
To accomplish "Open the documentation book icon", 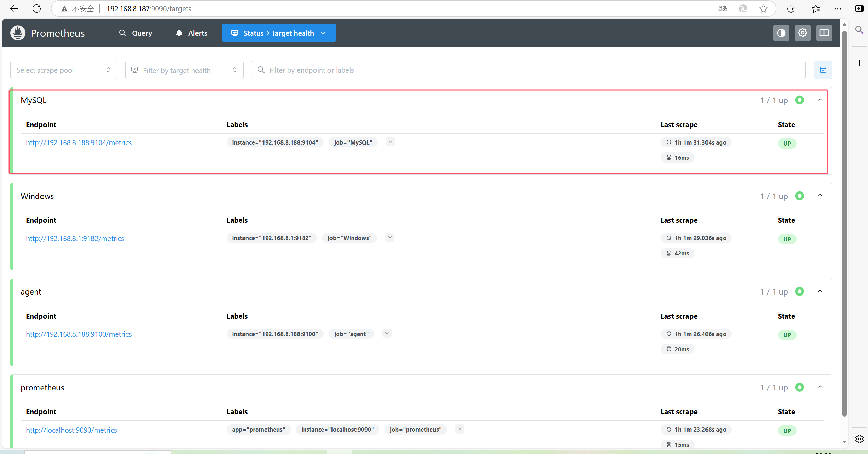I will 824,33.
